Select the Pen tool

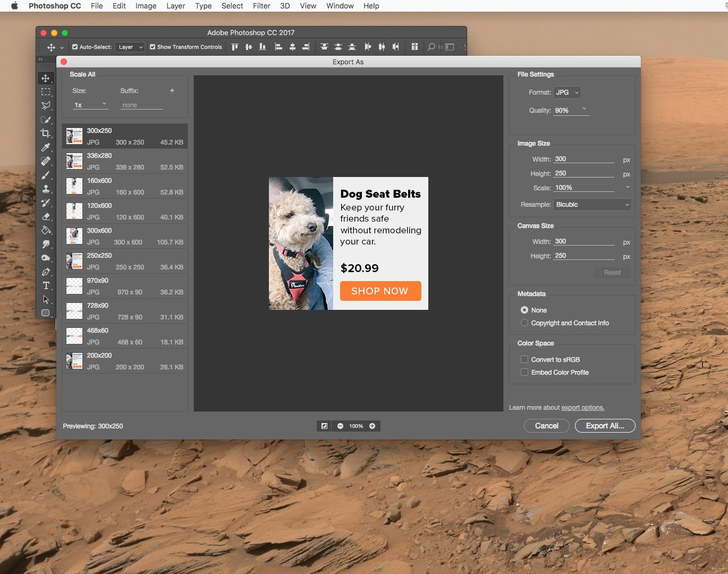click(46, 272)
